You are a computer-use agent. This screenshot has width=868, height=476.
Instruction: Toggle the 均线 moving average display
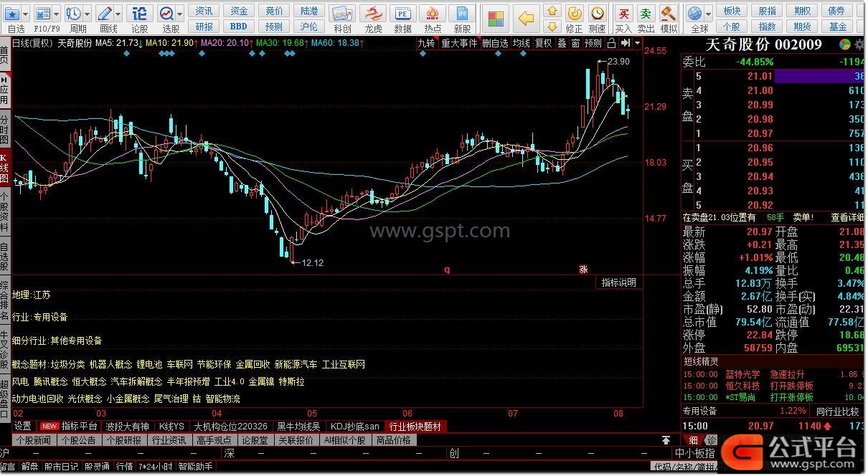click(522, 43)
